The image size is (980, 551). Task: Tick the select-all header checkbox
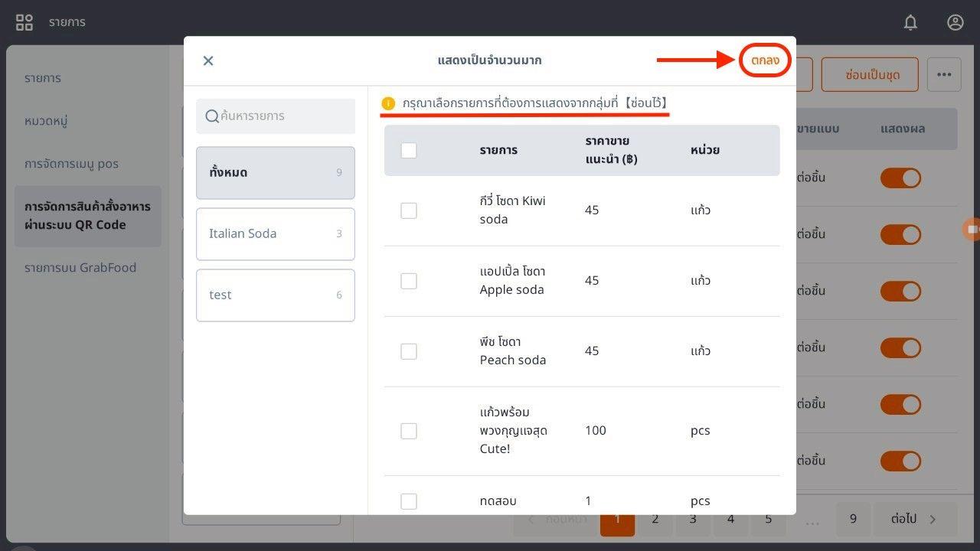pyautogui.click(x=409, y=150)
